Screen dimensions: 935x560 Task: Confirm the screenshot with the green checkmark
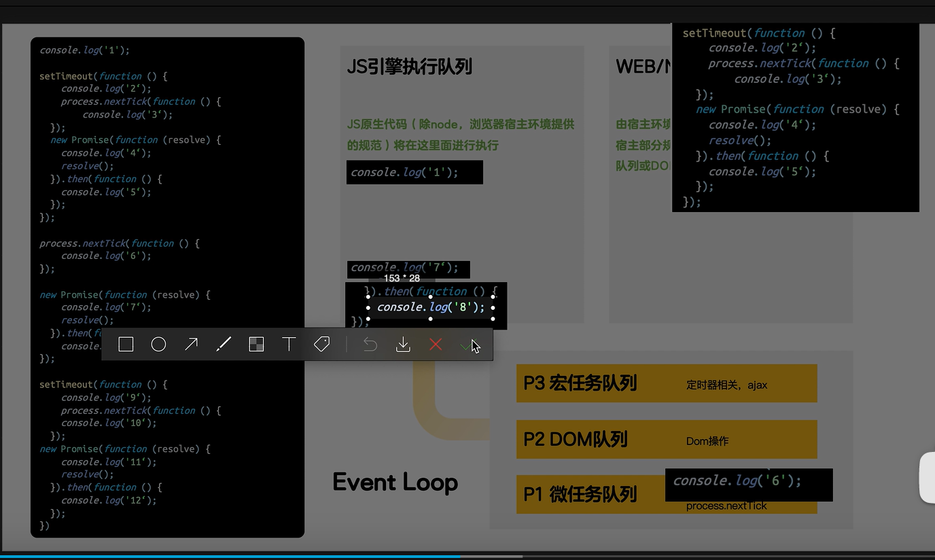pyautogui.click(x=467, y=345)
